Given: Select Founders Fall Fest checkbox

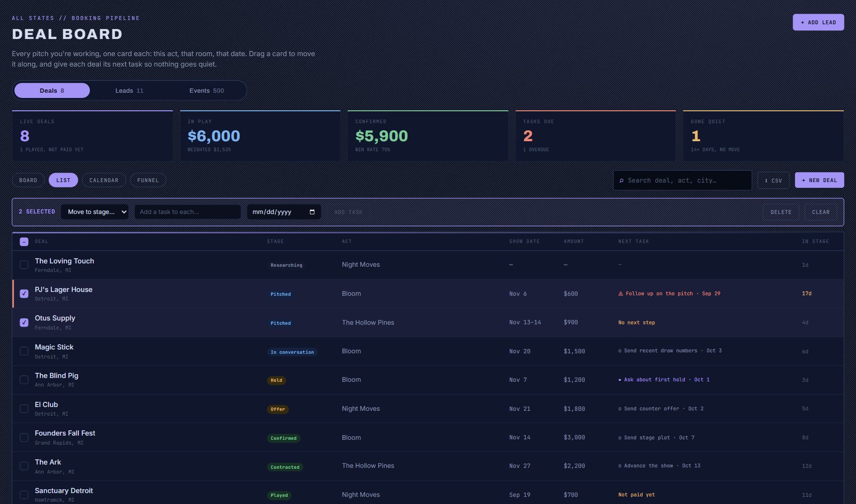Looking at the screenshot, I should 24,437.
